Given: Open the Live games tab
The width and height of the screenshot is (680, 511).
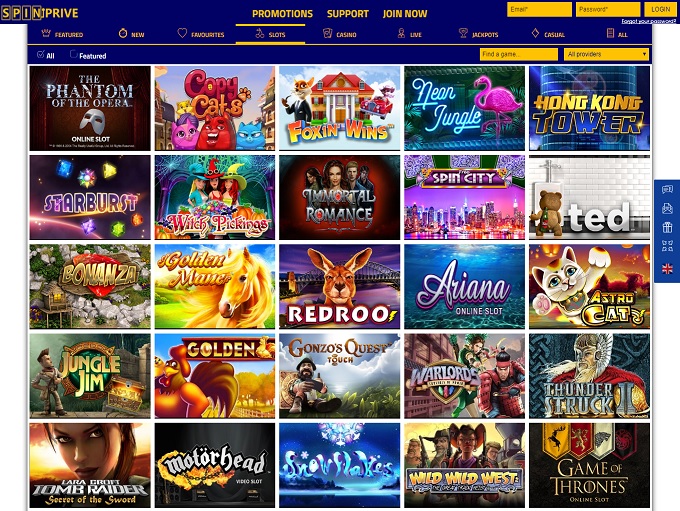Looking at the screenshot, I should pos(409,34).
